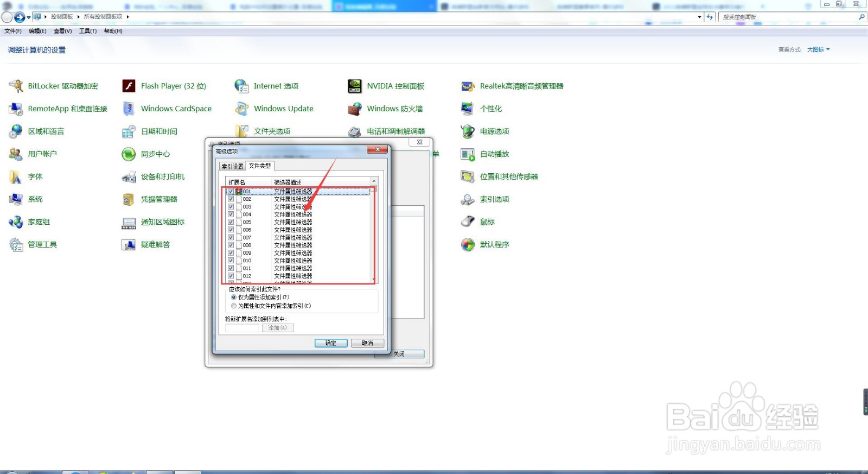Click the 关闭 button of 索引选项 window
This screenshot has height=474, width=868.
click(400, 354)
